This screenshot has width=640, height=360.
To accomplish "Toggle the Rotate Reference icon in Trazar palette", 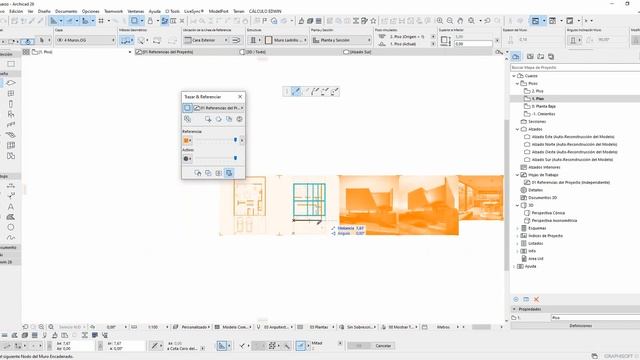I will [218, 119].
